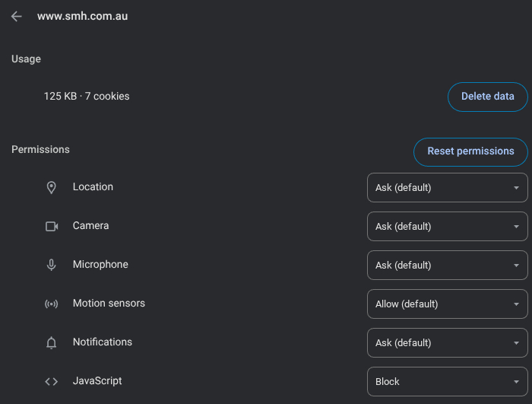Click the Motion sensors icon
This screenshot has width=532, height=404.
[52, 304]
